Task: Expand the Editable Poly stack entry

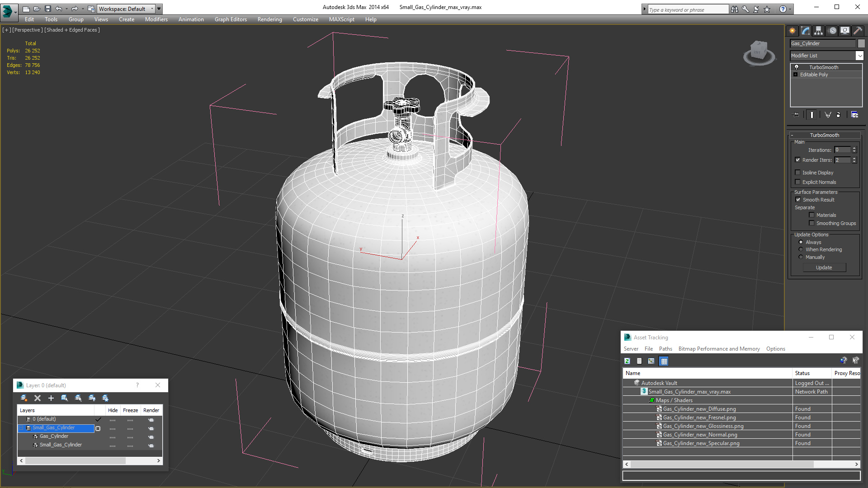Action: (x=795, y=75)
